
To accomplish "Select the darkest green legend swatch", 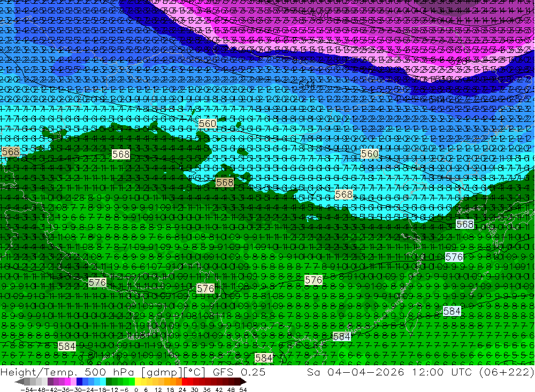I will click(109, 382).
